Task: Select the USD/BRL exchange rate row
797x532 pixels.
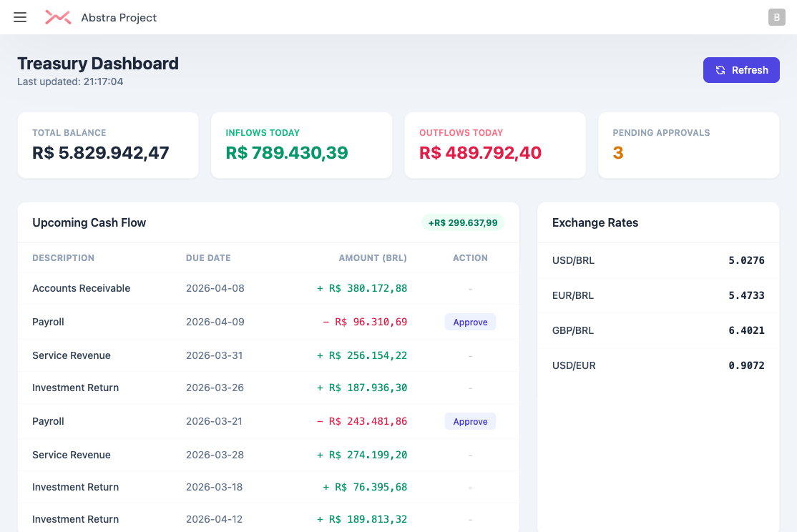Action: 657,260
